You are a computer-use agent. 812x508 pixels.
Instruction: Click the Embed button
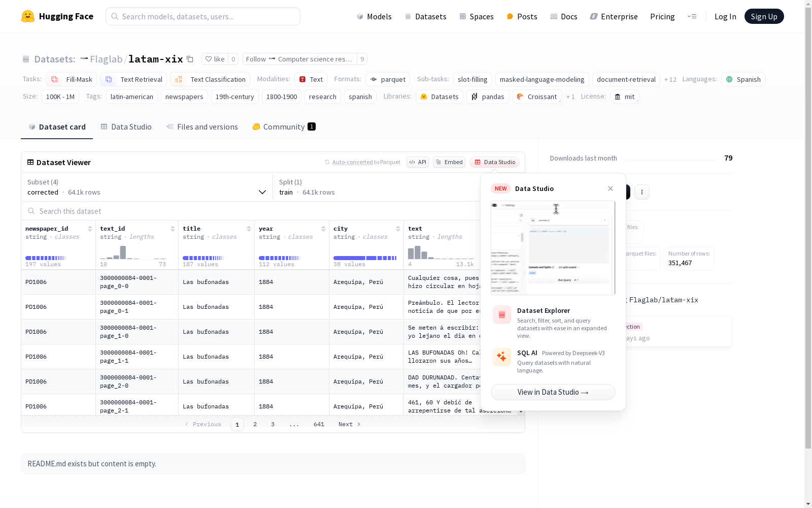pos(449,162)
